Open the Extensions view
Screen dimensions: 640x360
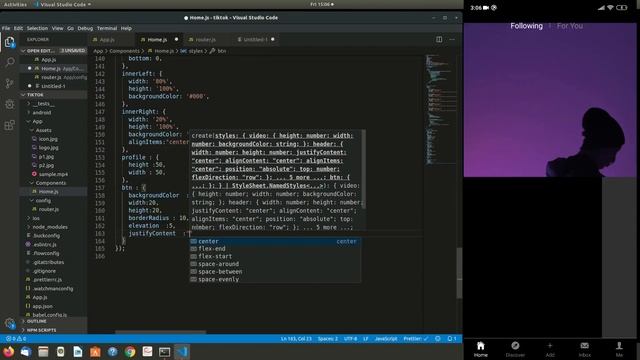coord(9,125)
